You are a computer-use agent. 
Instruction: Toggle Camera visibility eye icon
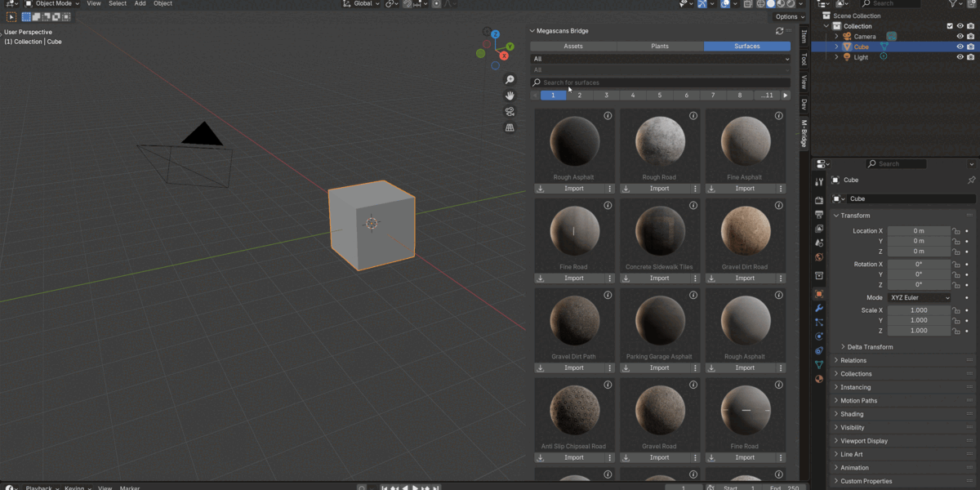coord(960,36)
